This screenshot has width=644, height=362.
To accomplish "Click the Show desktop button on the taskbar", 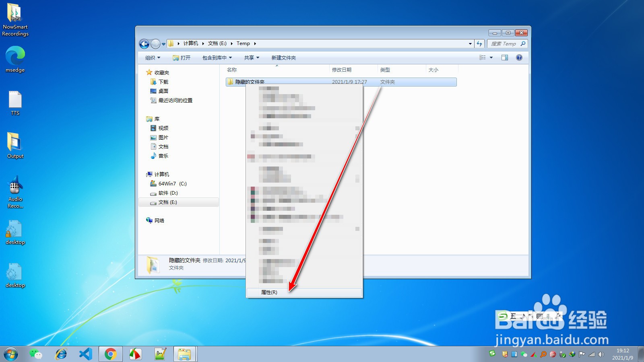I will pyautogui.click(x=641, y=354).
